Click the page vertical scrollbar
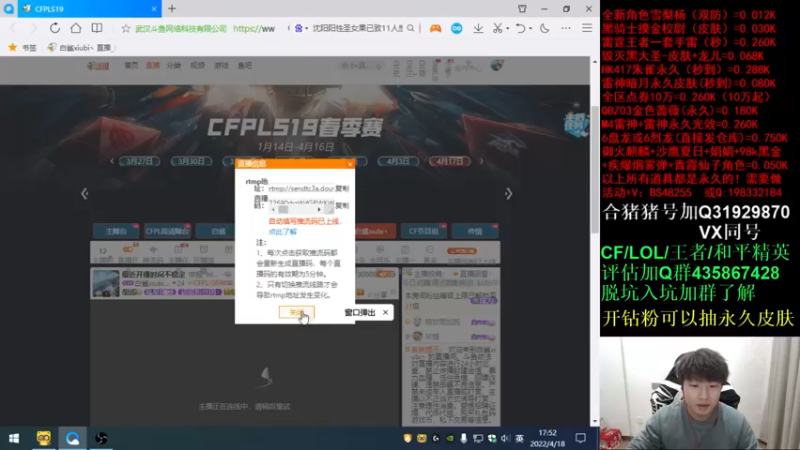The image size is (800, 450). 594,168
